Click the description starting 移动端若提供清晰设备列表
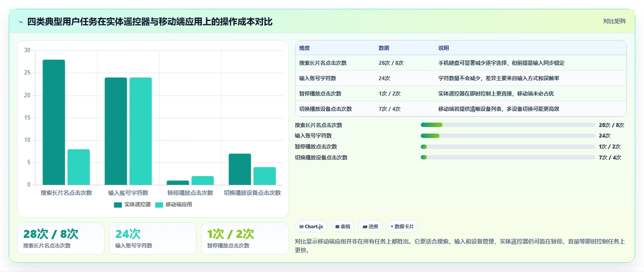 tap(499, 109)
